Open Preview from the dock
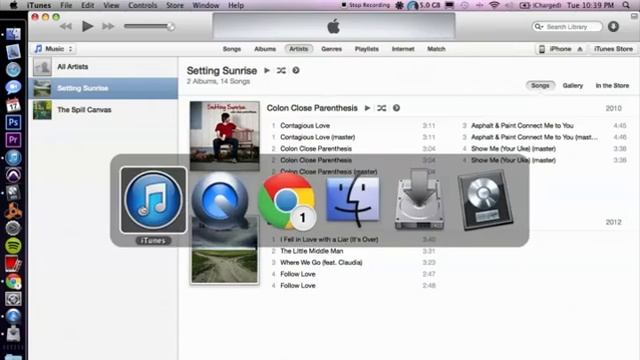The height and width of the screenshot is (360, 640). pyautogui.click(x=13, y=52)
